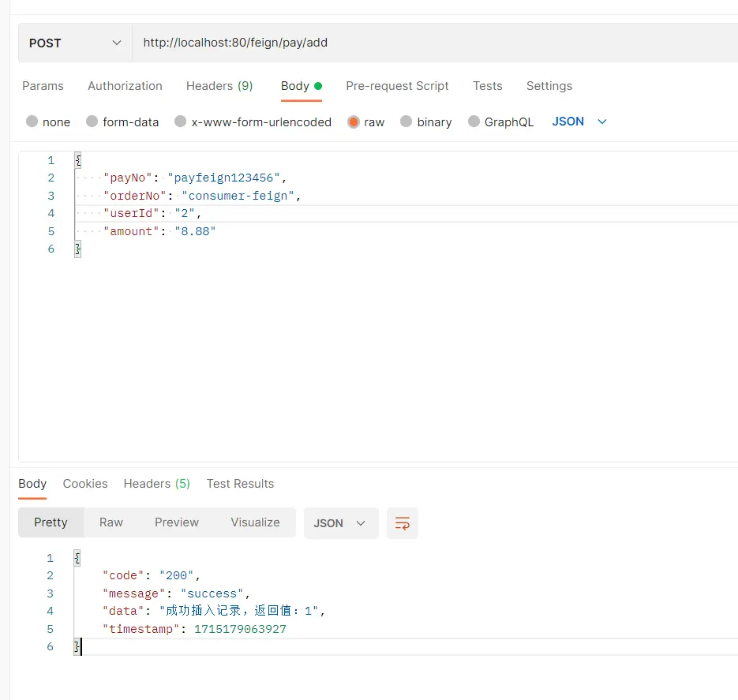Switch to the Authorization tab
The height and width of the screenshot is (700, 738).
[125, 86]
